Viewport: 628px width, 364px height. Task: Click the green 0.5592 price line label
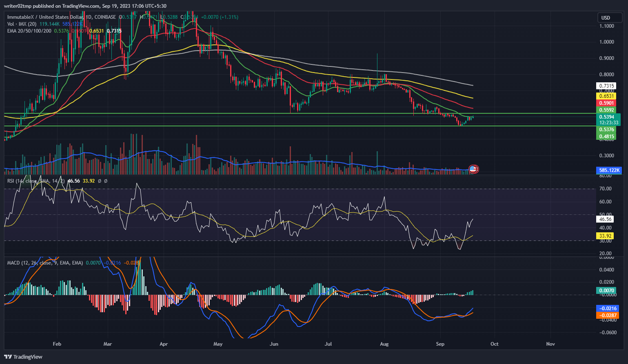[x=606, y=110]
